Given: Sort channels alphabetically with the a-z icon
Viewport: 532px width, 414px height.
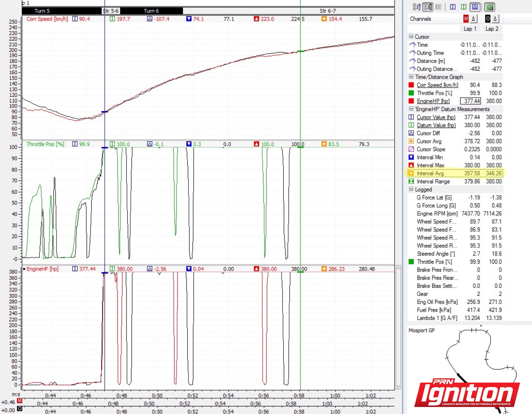Looking at the screenshot, I should [x=417, y=7].
